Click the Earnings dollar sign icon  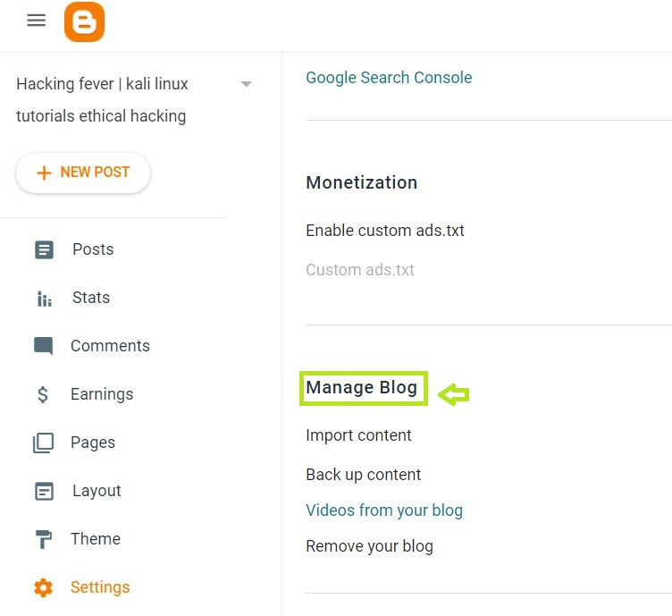pos(43,394)
